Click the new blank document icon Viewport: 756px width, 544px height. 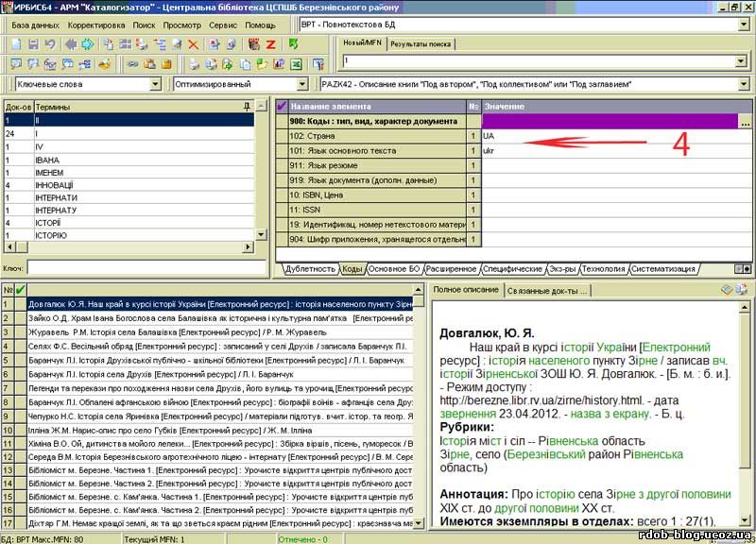pos(14,44)
